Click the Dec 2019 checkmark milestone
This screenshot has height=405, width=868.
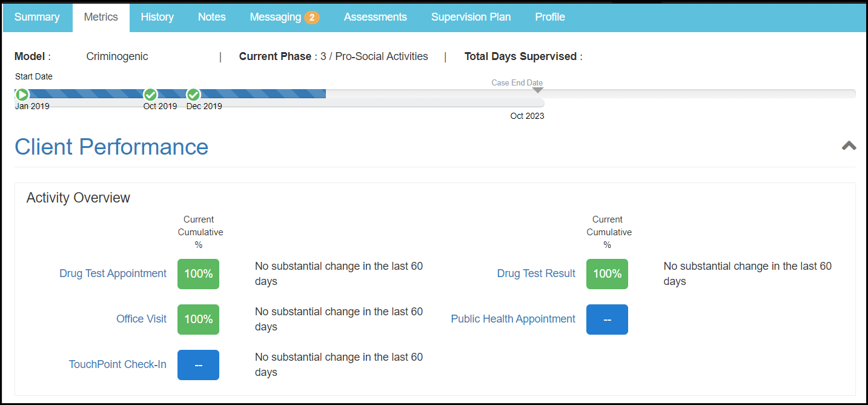pos(193,95)
